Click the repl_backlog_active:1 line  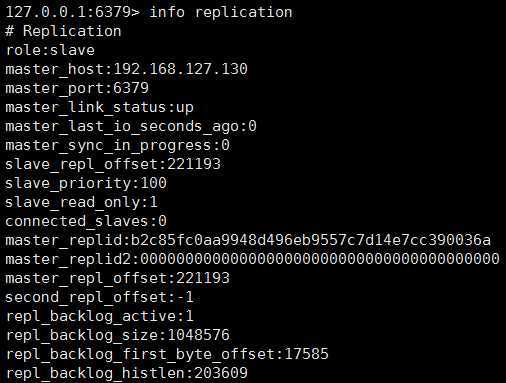point(99,317)
